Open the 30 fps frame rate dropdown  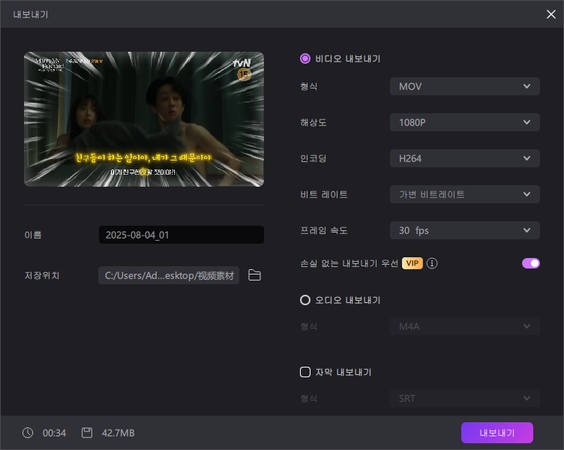point(465,230)
